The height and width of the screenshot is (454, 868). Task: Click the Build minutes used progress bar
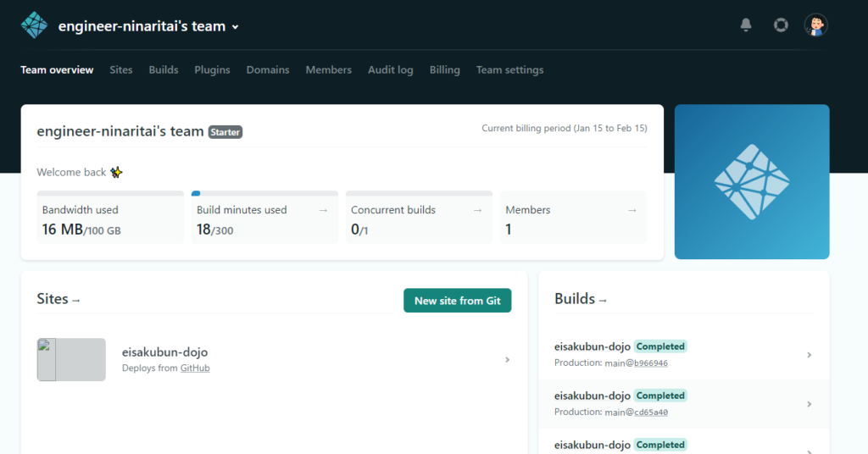[x=264, y=194]
